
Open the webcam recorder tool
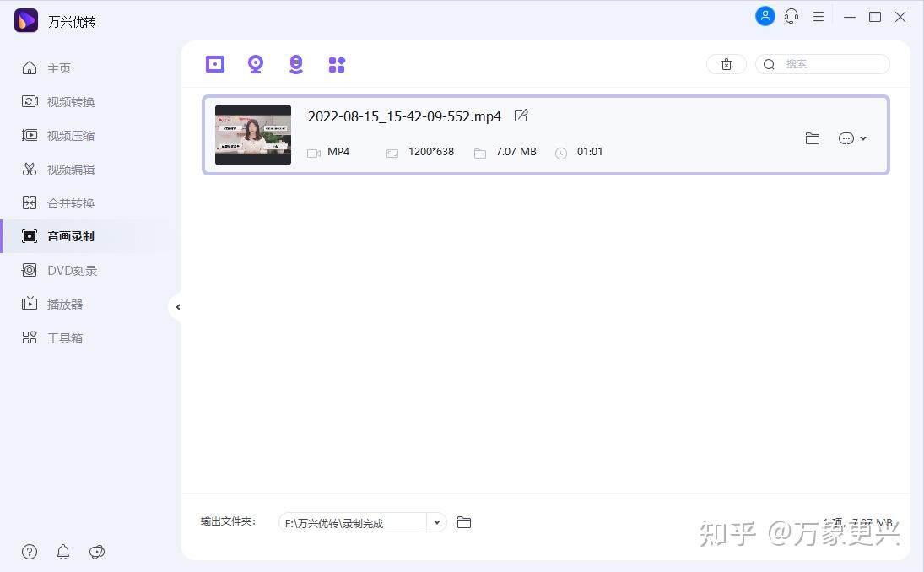coord(255,64)
